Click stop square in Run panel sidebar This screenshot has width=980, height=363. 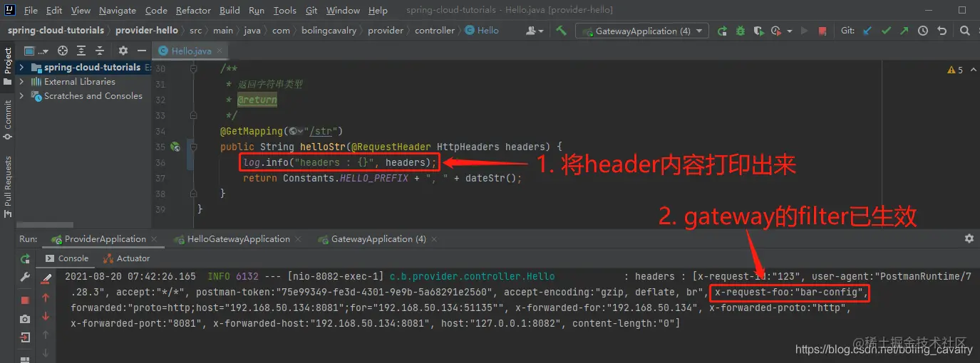(25, 300)
